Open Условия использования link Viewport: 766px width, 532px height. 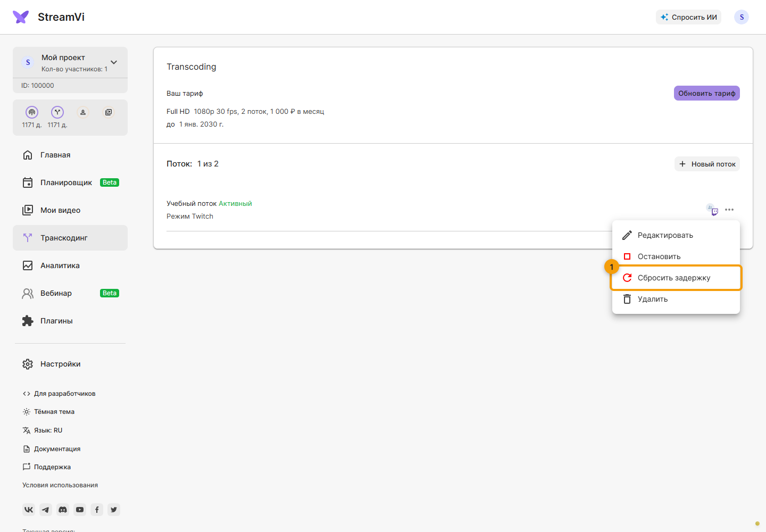(x=60, y=485)
